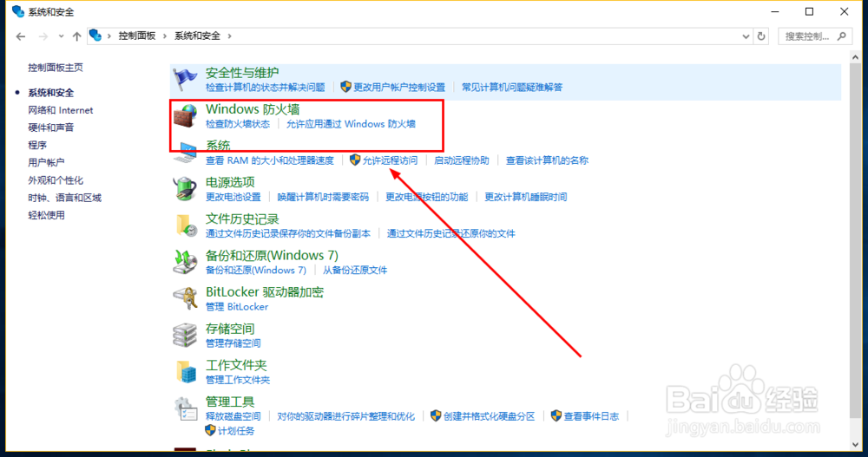The width and height of the screenshot is (868, 457).
Task: Select 网络和 Internet category
Action: (61, 110)
